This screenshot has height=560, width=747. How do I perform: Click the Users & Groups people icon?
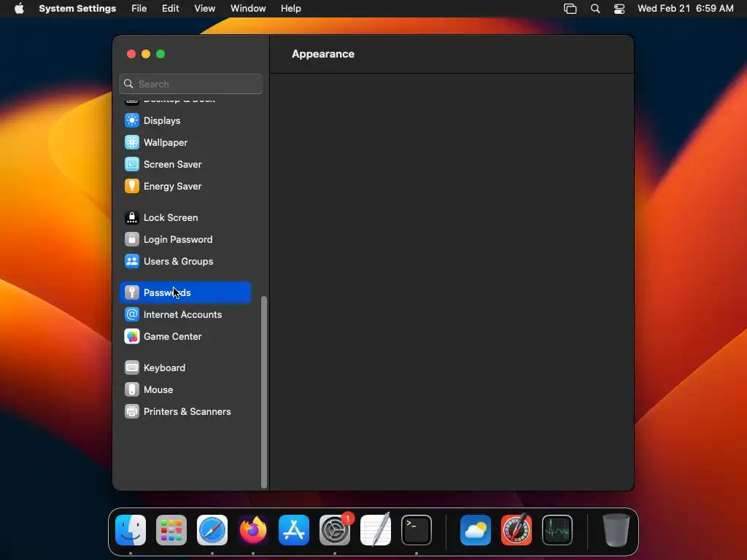click(x=132, y=262)
